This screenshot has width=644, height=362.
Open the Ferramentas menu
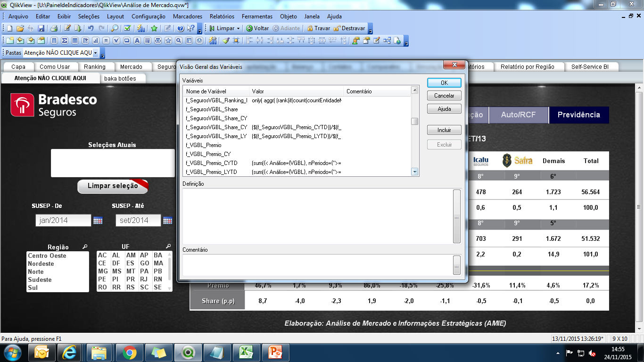click(x=257, y=16)
